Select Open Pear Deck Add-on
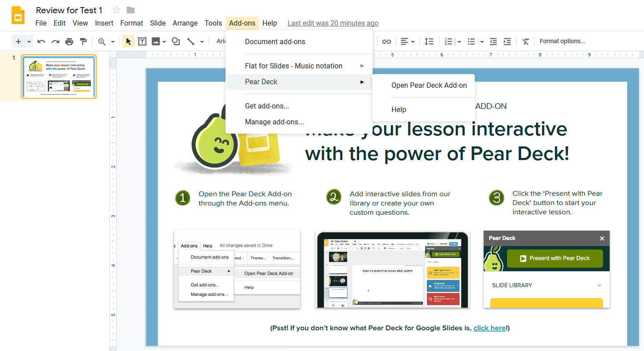 click(x=429, y=85)
